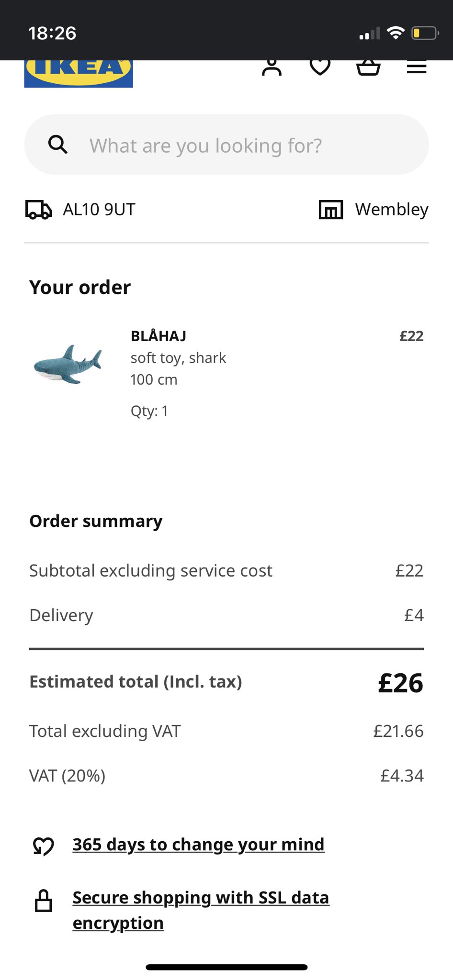Open the user profile icon
The width and height of the screenshot is (453, 980).
tap(272, 67)
